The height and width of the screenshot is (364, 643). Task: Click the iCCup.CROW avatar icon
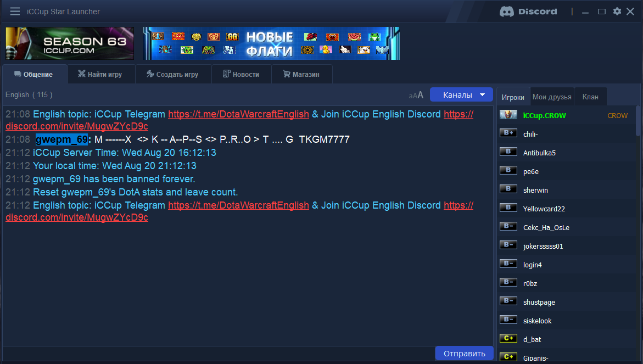pyautogui.click(x=508, y=115)
